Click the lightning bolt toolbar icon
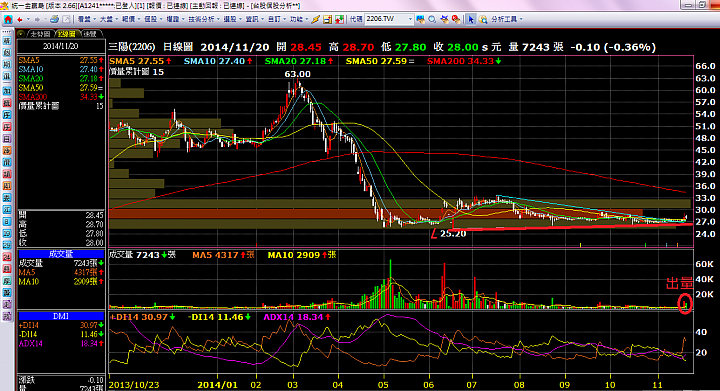Image resolution: width=720 pixels, height=391 pixels. click(315, 19)
